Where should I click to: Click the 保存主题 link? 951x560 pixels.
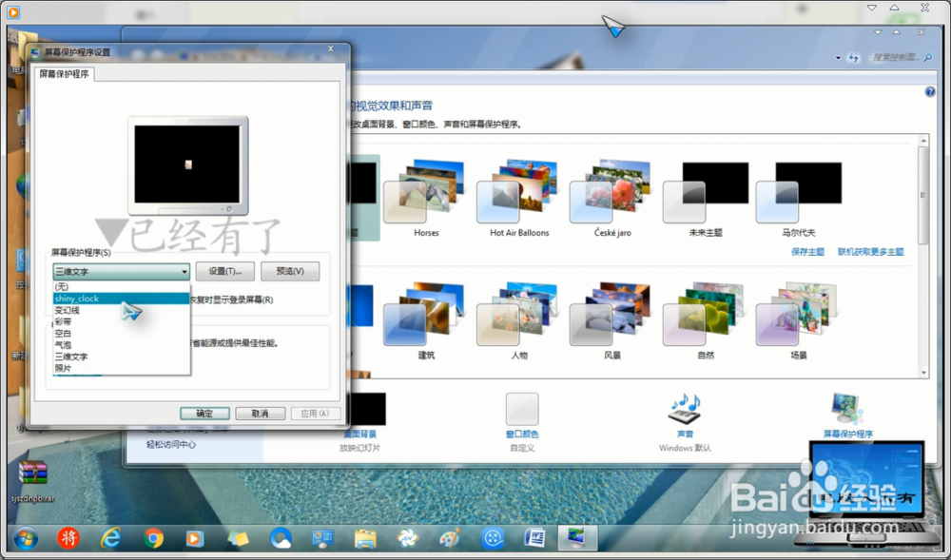pyautogui.click(x=807, y=252)
